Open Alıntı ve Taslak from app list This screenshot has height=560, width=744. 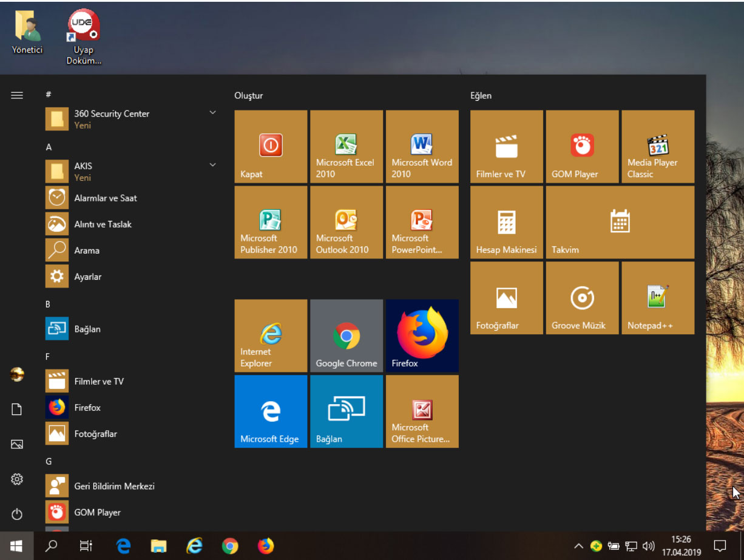coord(131,224)
